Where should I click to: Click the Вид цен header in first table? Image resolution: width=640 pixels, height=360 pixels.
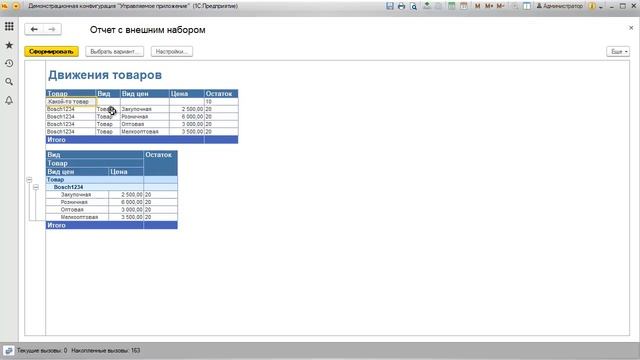pos(144,93)
